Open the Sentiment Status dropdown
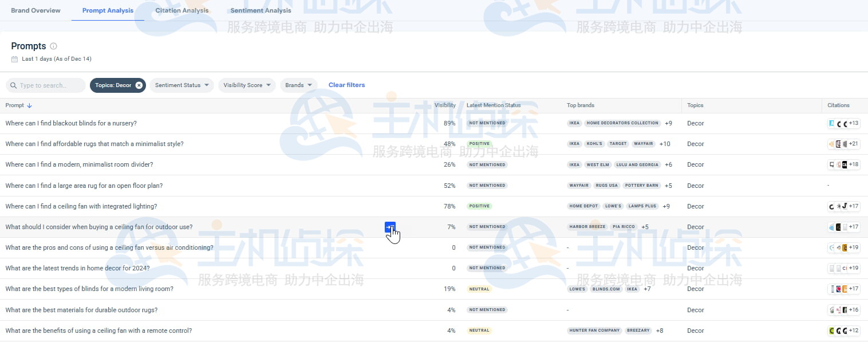This screenshot has height=342, width=868. click(x=182, y=85)
